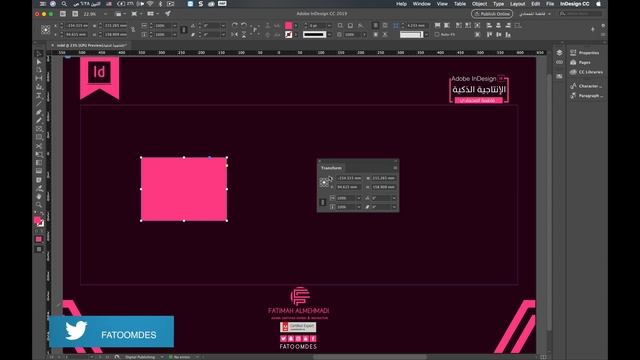
Task: Click the fill color swatch in control bar
Action: [289, 25]
